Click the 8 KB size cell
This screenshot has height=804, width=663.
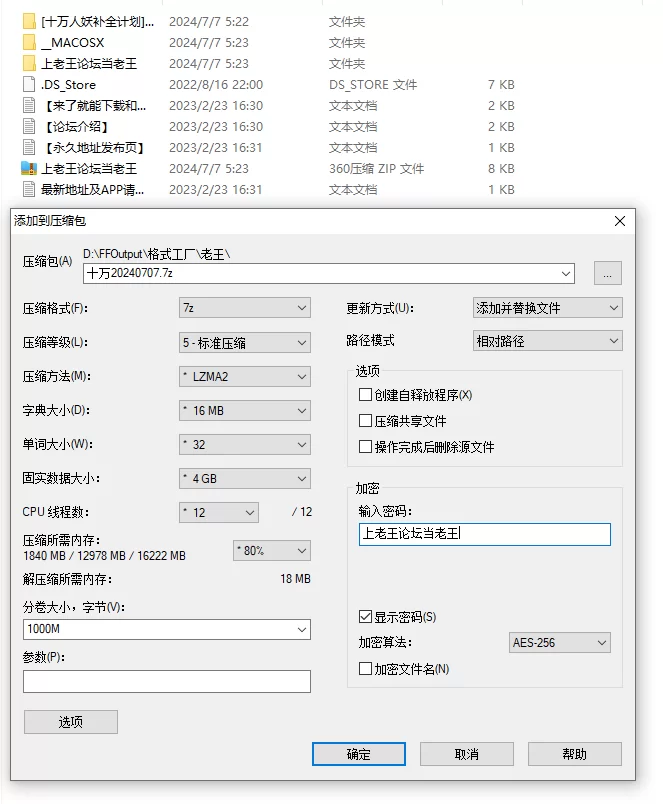pyautogui.click(x=501, y=169)
